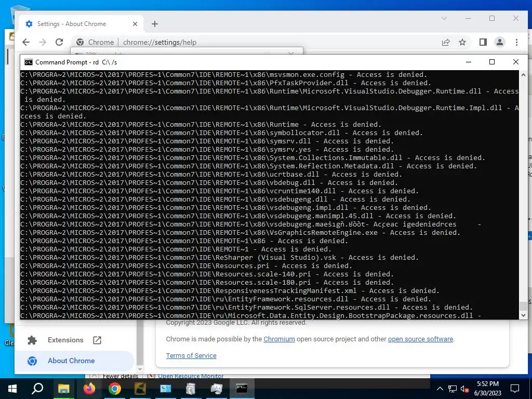Click Fewer details in Task Manager

point(121,376)
